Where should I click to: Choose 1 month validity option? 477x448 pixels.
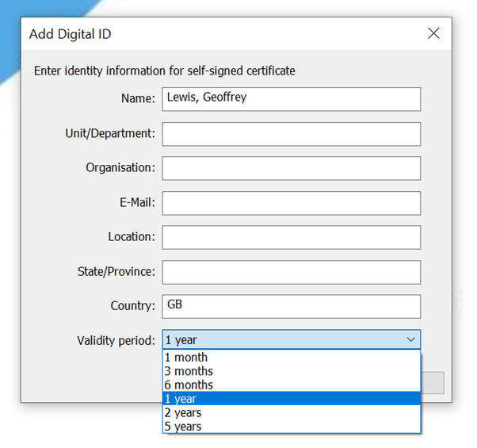pyautogui.click(x=292, y=358)
